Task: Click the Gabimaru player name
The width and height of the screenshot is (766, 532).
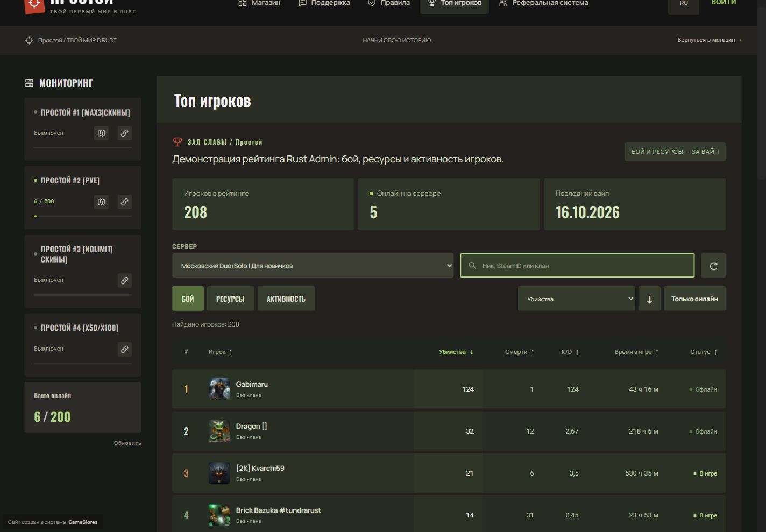Action: point(252,384)
